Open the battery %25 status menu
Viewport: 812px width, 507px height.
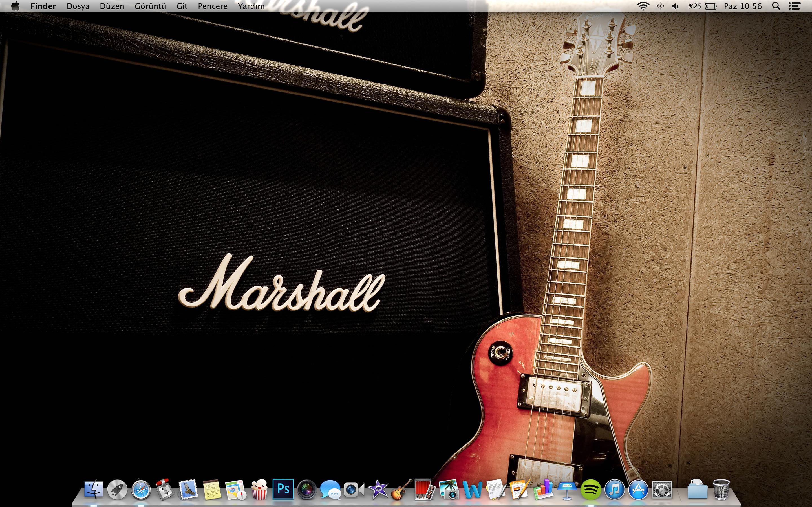(702, 6)
